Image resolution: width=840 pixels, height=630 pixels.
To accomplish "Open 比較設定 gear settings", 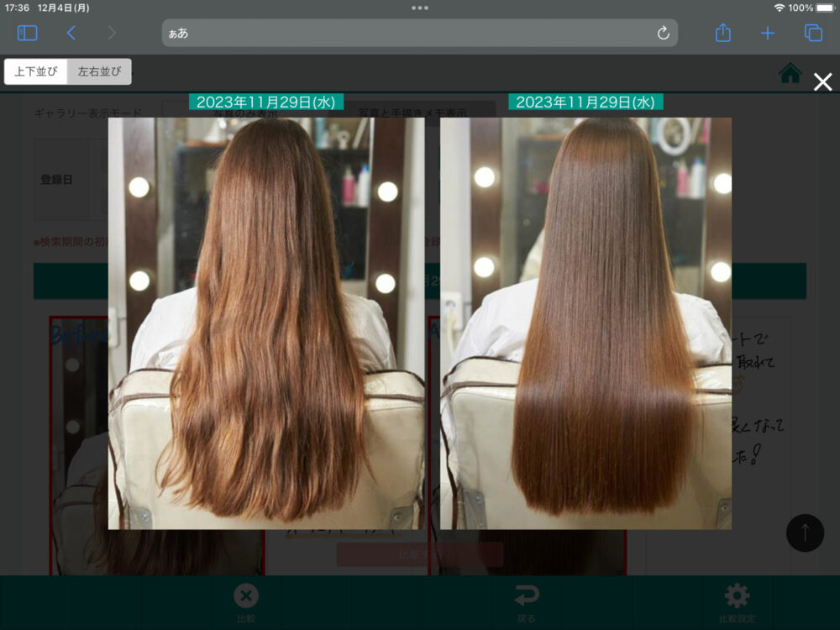I will click(737, 602).
